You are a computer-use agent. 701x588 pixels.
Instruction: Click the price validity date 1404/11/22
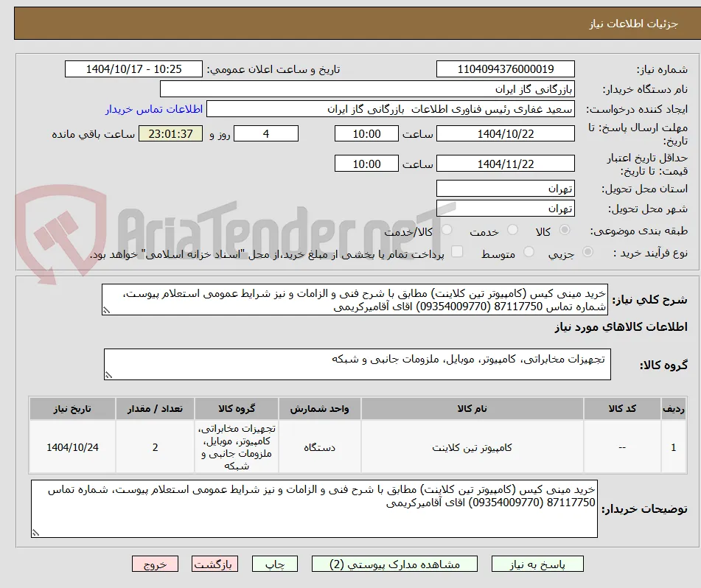505,164
